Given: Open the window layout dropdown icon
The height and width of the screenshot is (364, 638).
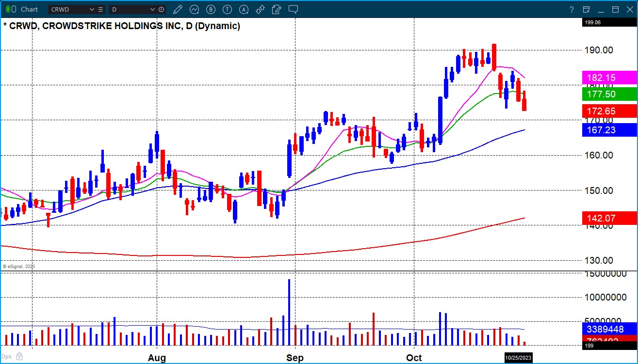Looking at the screenshot, I should click(586, 9).
